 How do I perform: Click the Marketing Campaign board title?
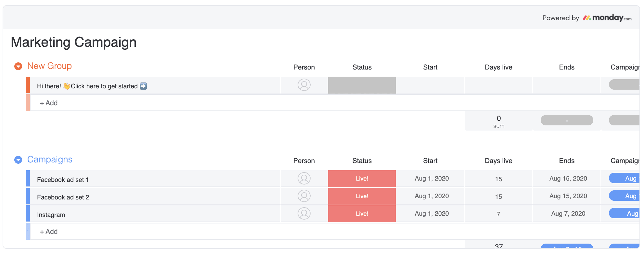click(x=74, y=42)
